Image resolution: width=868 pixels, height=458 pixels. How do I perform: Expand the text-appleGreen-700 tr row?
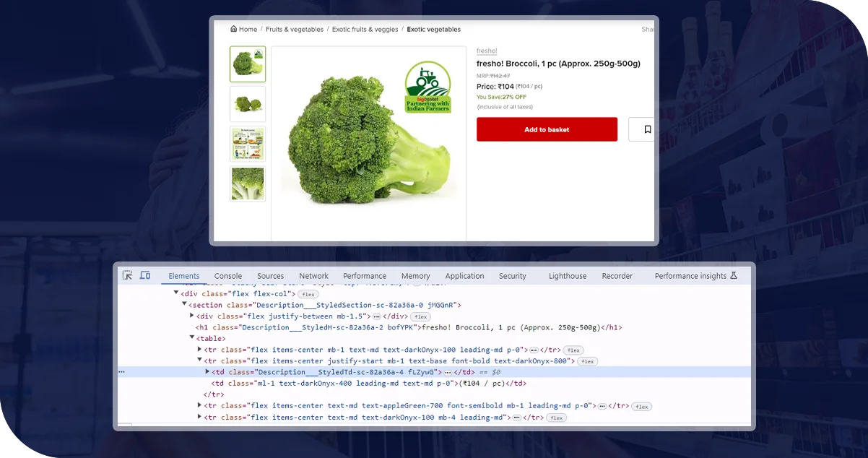pyautogui.click(x=200, y=406)
